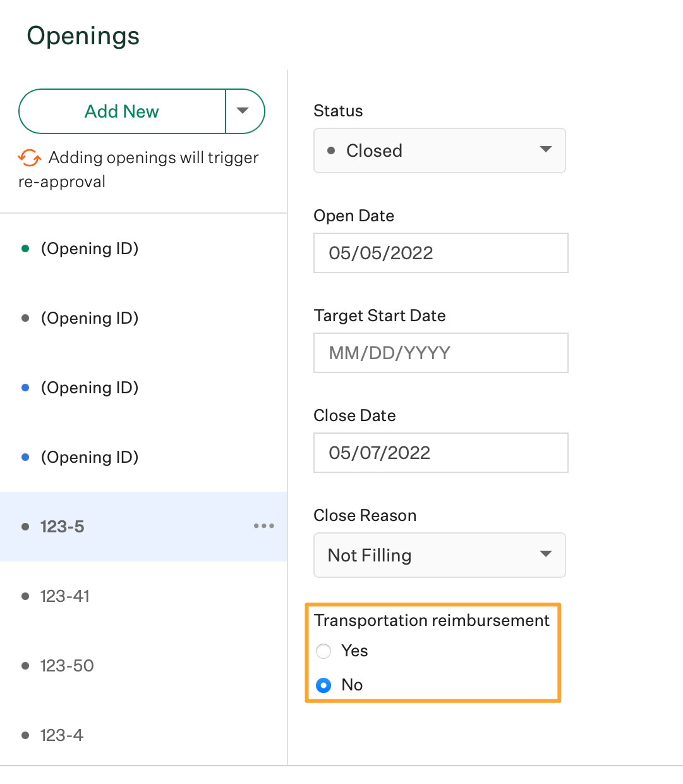This screenshot has height=784, width=683.
Task: Select opening 123-41 from the list
Action: point(66,596)
